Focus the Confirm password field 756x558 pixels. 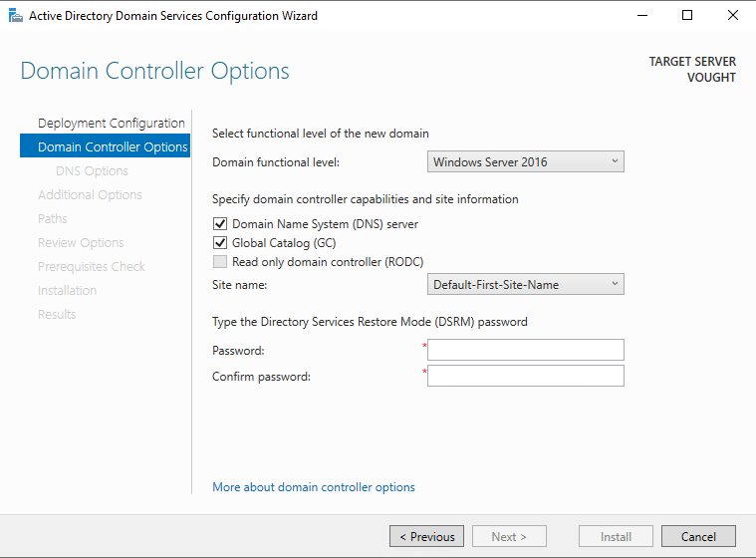click(x=526, y=376)
